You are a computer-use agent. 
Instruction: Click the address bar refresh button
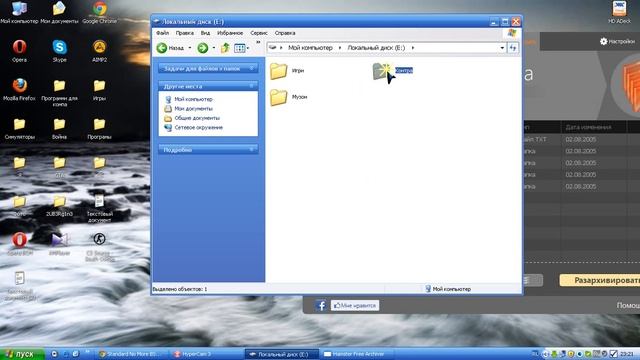click(x=513, y=48)
